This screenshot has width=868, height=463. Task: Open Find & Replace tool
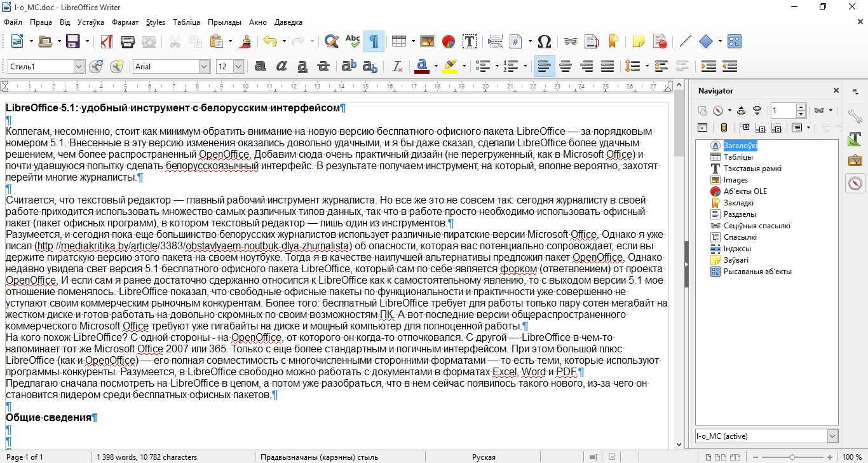(331, 42)
